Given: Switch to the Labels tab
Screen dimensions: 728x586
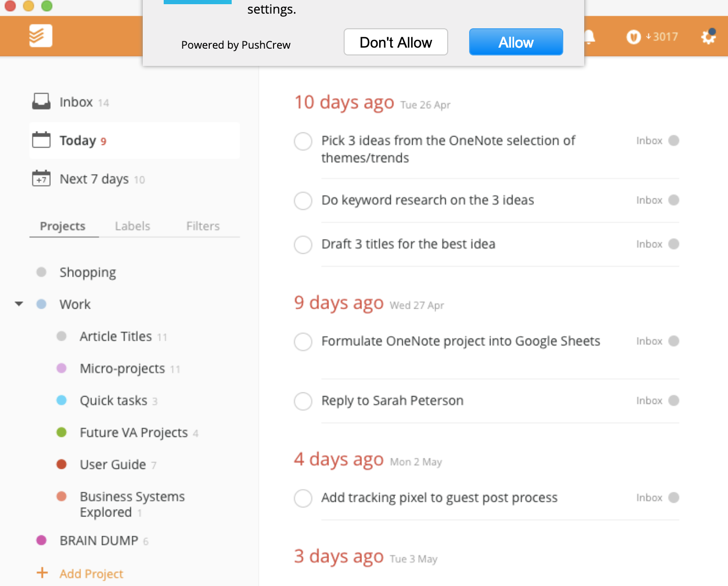Looking at the screenshot, I should (132, 226).
